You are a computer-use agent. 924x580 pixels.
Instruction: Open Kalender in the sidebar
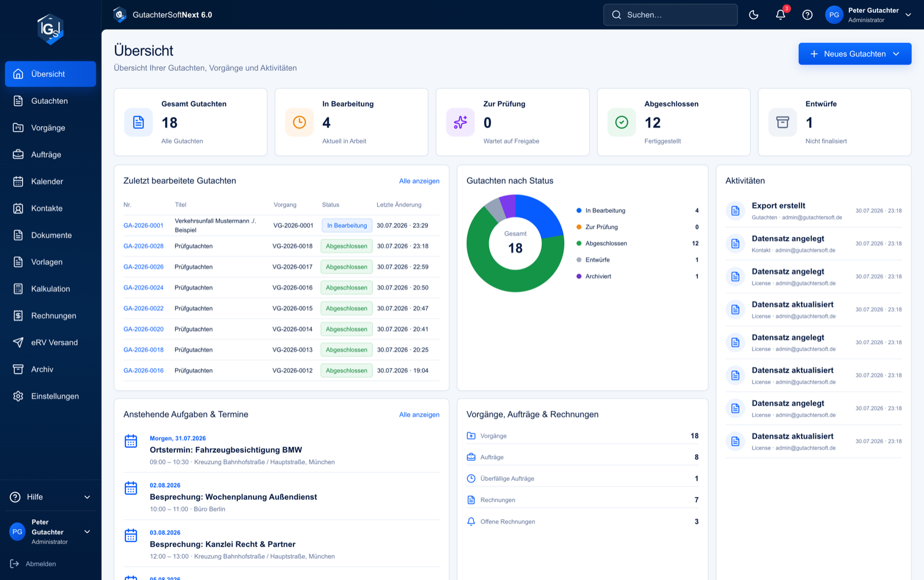50,181
